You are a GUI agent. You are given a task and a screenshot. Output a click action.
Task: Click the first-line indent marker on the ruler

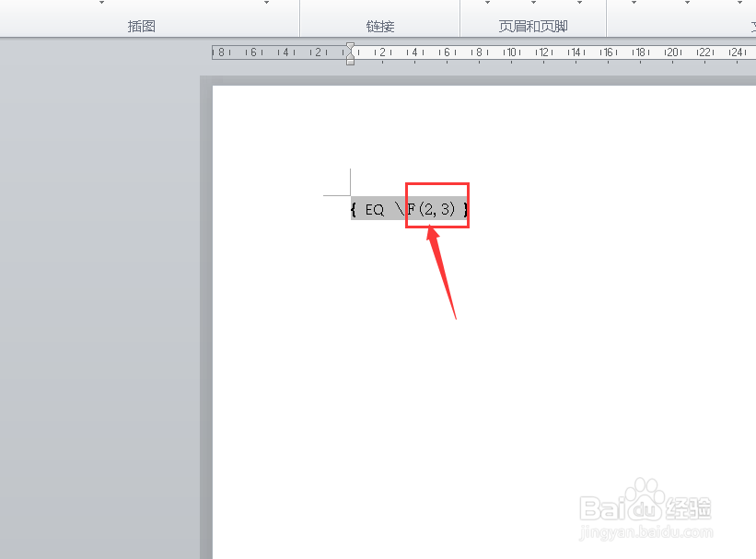coord(351,46)
